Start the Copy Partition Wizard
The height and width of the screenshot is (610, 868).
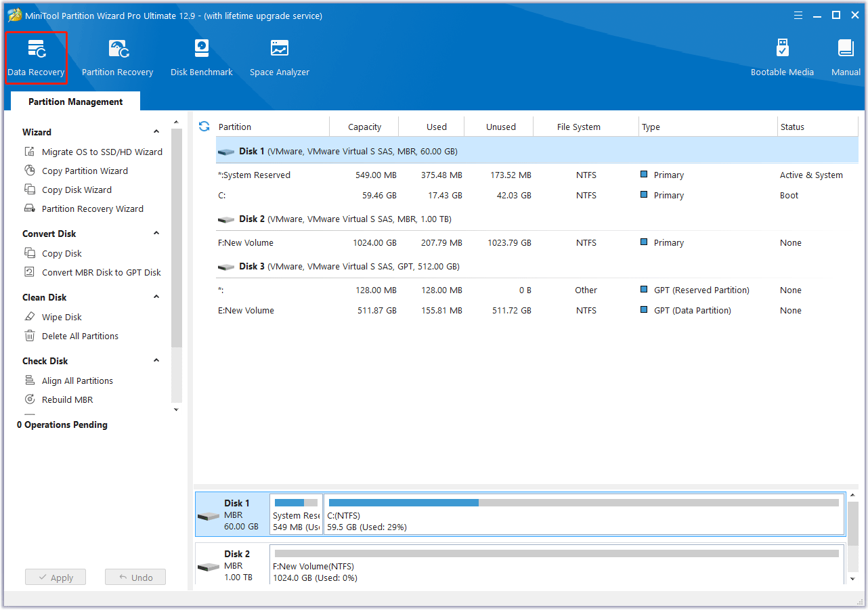pyautogui.click(x=76, y=171)
